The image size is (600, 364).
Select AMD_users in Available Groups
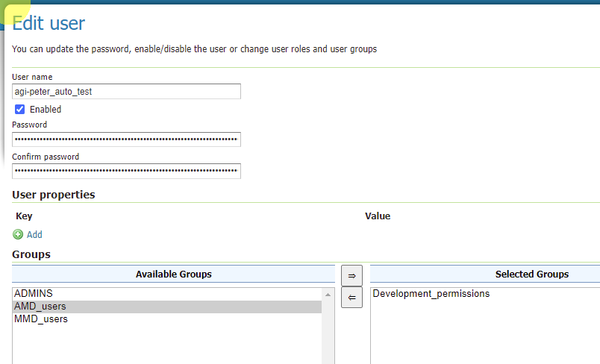point(167,307)
